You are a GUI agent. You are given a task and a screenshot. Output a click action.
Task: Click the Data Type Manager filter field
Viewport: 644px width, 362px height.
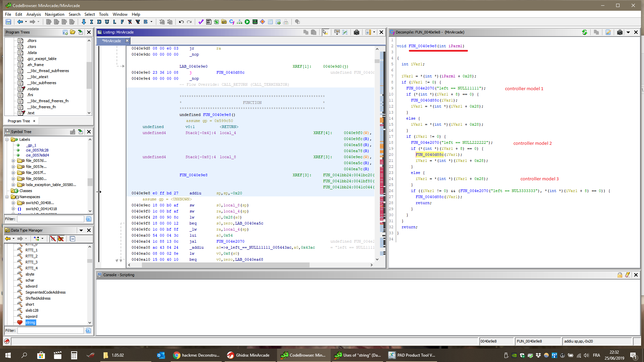[x=51, y=330]
